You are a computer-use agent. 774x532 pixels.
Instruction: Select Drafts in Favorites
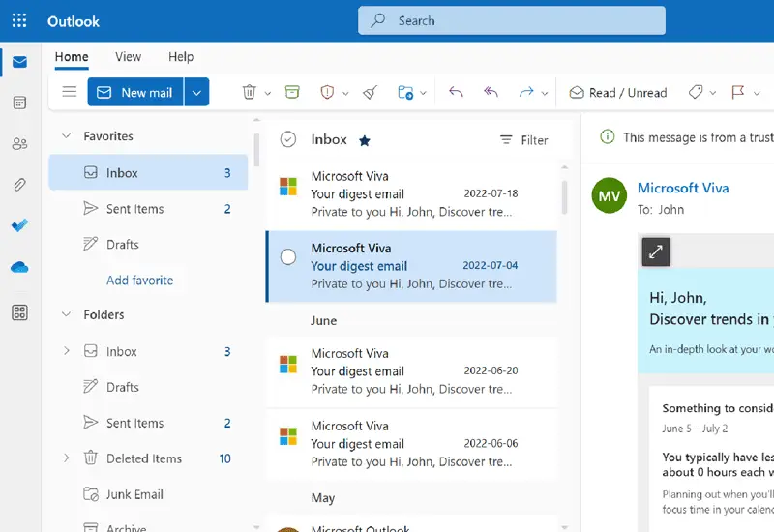coord(148,245)
